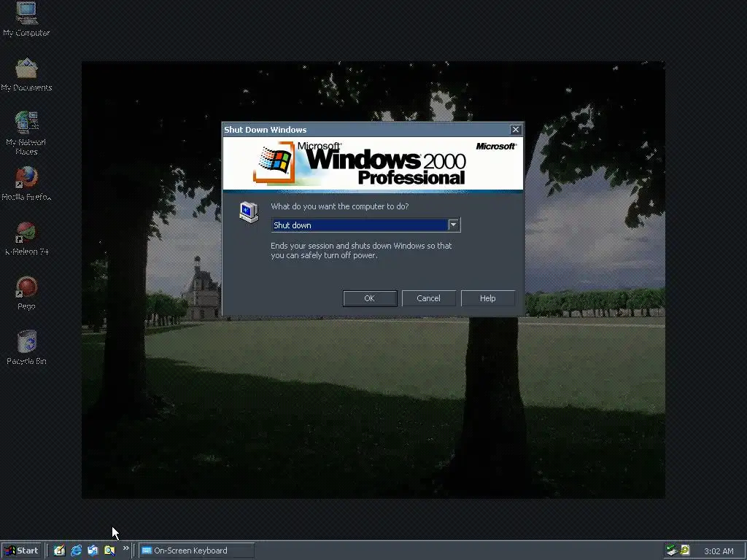
Task: Launch Outlook Express from quick launch
Action: pyautogui.click(x=93, y=551)
